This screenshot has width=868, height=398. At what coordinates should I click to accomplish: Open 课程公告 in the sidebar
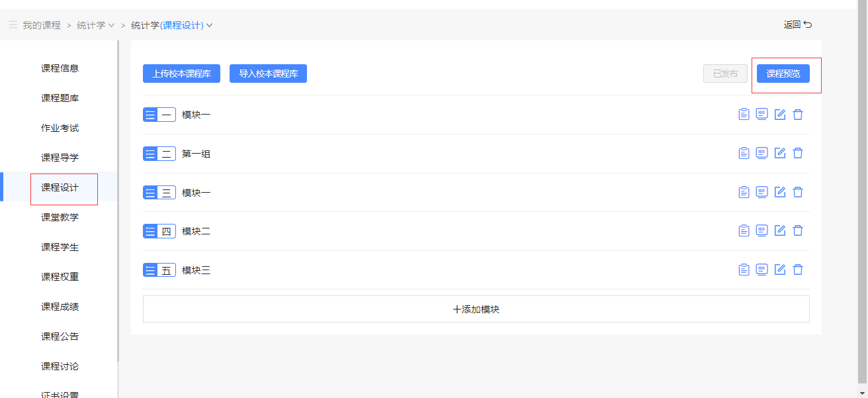coord(60,336)
